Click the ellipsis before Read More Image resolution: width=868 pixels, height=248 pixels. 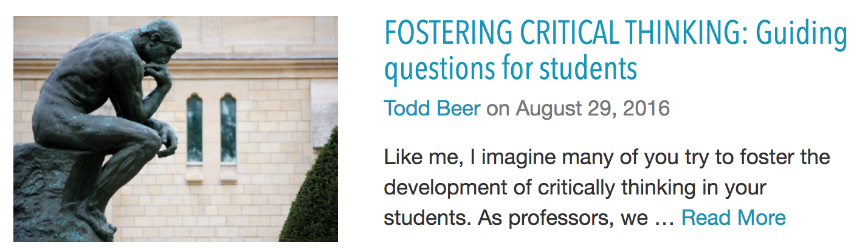click(664, 218)
